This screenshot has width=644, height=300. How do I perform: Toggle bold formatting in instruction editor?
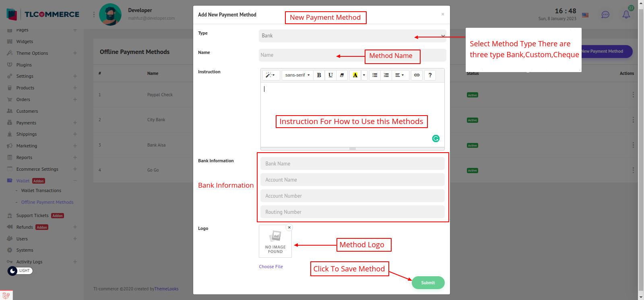click(x=319, y=75)
